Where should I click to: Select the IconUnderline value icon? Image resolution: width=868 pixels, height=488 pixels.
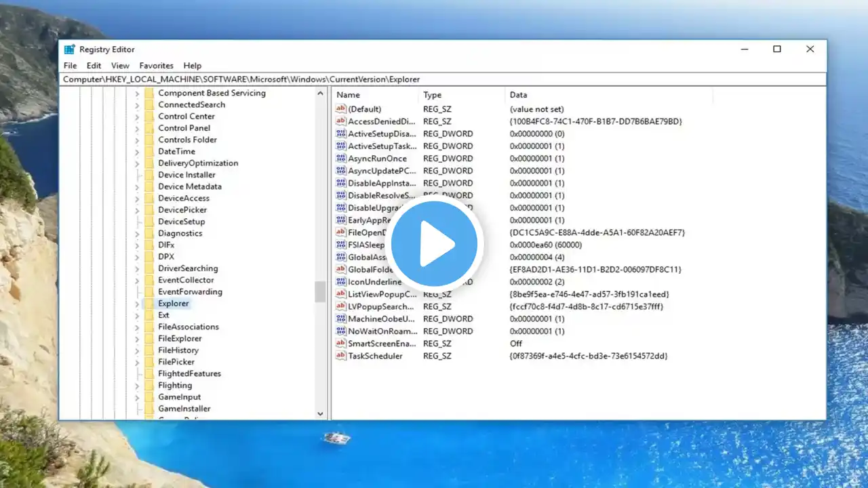click(x=341, y=282)
